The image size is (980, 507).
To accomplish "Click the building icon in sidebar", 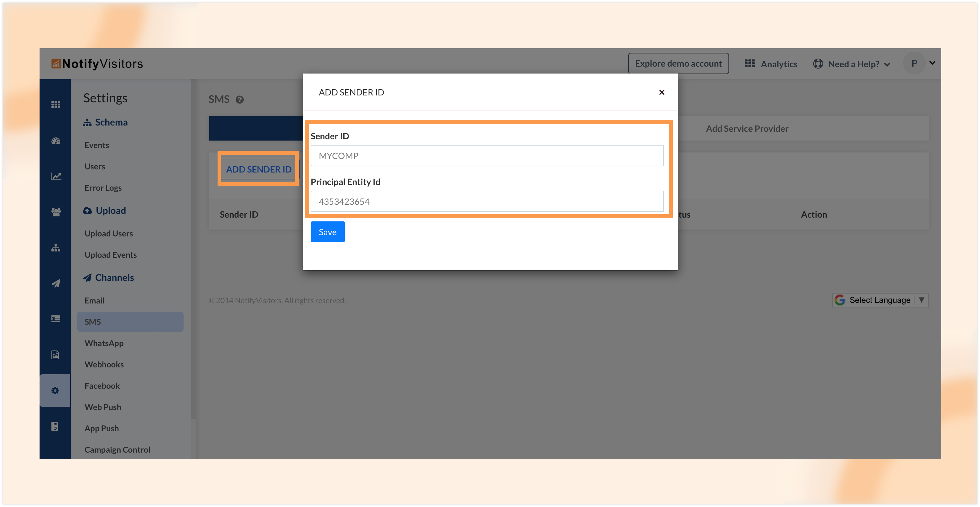I will [55, 426].
